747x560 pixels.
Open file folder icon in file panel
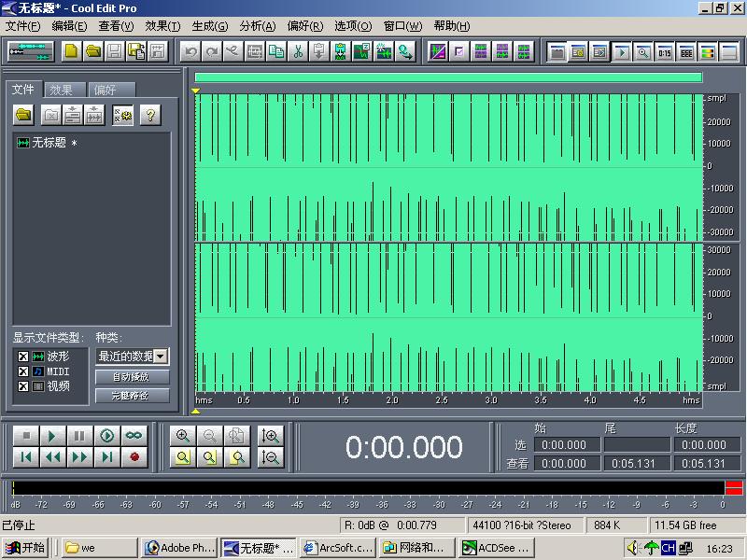pos(24,115)
